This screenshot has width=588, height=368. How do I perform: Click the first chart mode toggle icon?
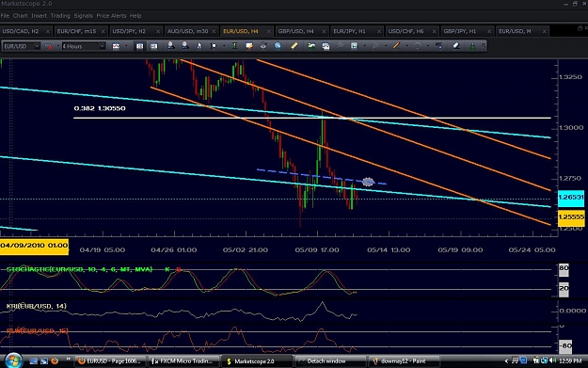[139, 46]
